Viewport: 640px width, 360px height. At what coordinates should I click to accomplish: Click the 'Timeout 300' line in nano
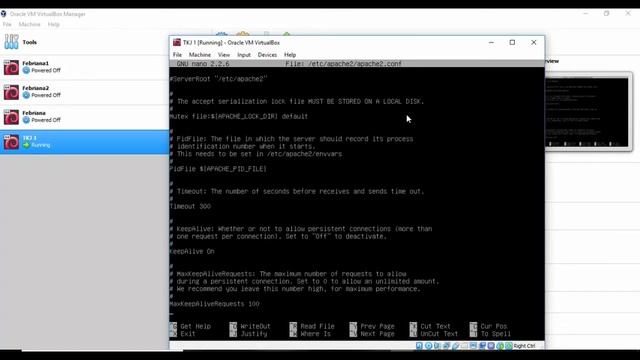click(x=190, y=207)
